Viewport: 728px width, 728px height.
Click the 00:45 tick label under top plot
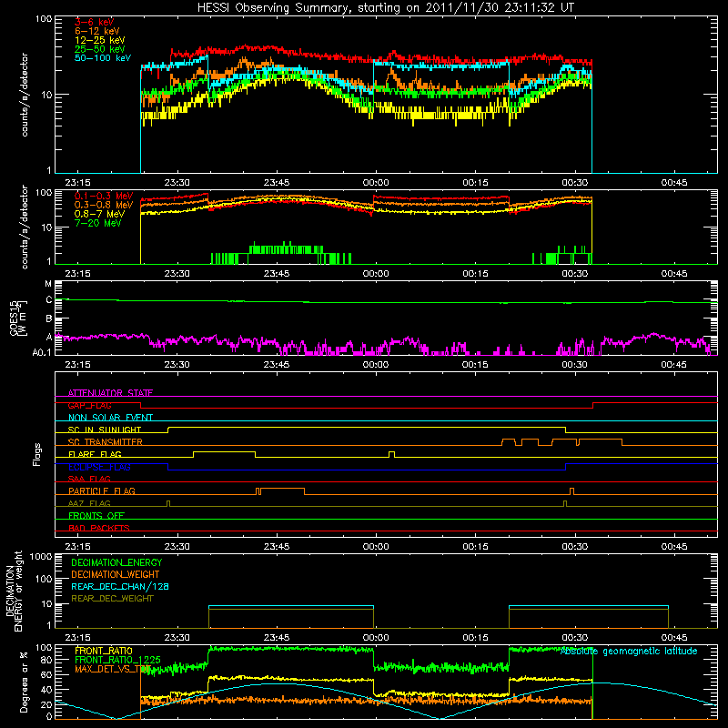pos(674,183)
